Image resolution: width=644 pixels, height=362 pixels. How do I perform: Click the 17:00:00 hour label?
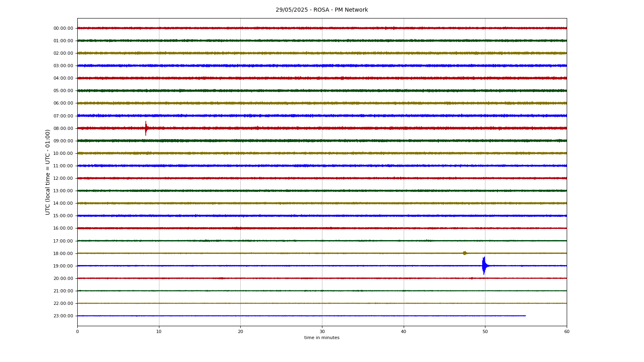click(63, 241)
